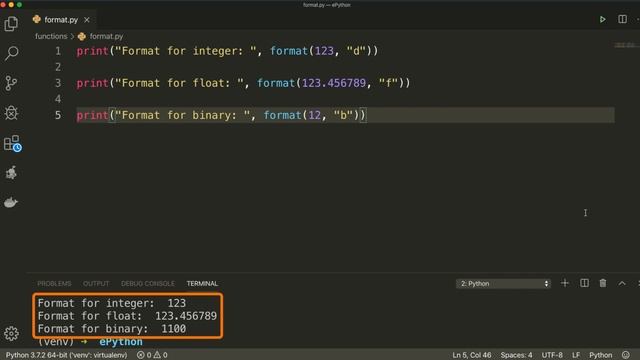Kill terminal with trash icon
Viewport: 640px width, 360px height.
click(603, 283)
